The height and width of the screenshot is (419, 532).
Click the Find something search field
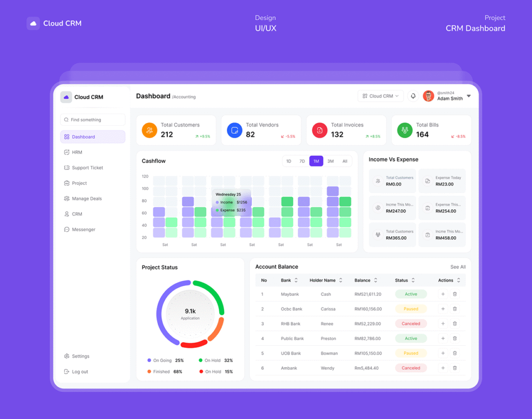point(92,120)
